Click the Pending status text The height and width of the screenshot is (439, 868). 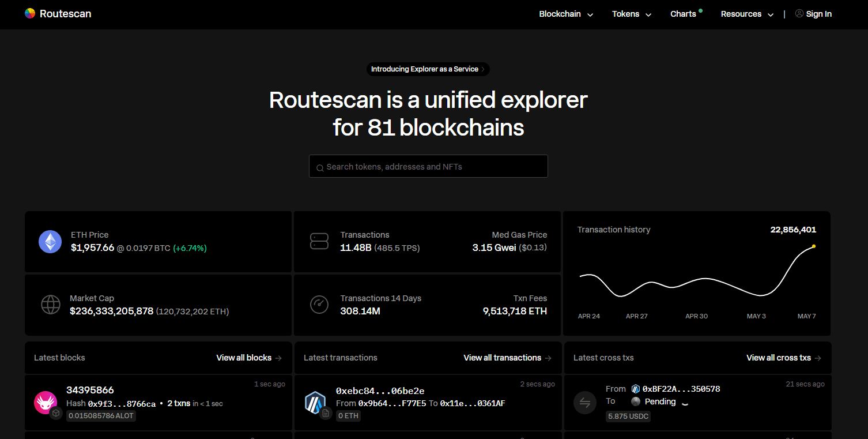661,402
